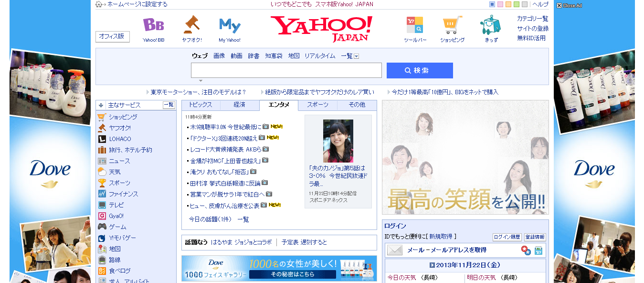Click the Yahoo! JAPAN logo
Viewport: 644px width, 283px height.
point(321,29)
